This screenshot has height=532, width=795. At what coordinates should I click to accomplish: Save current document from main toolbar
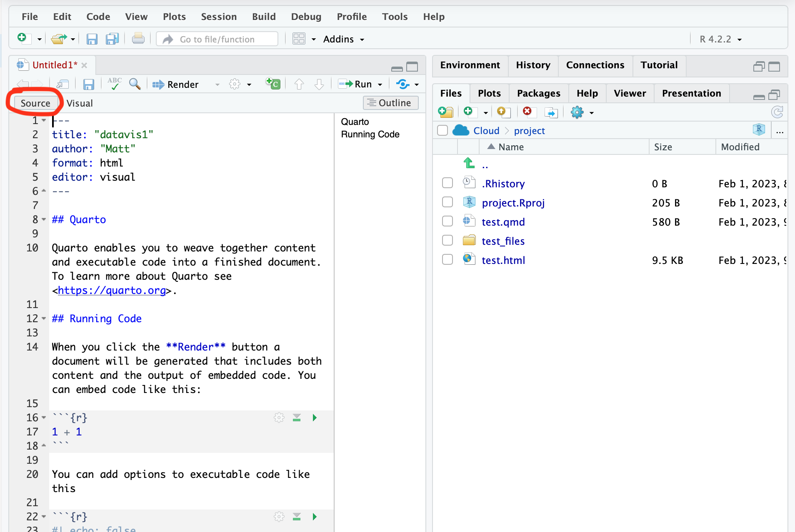coord(92,39)
